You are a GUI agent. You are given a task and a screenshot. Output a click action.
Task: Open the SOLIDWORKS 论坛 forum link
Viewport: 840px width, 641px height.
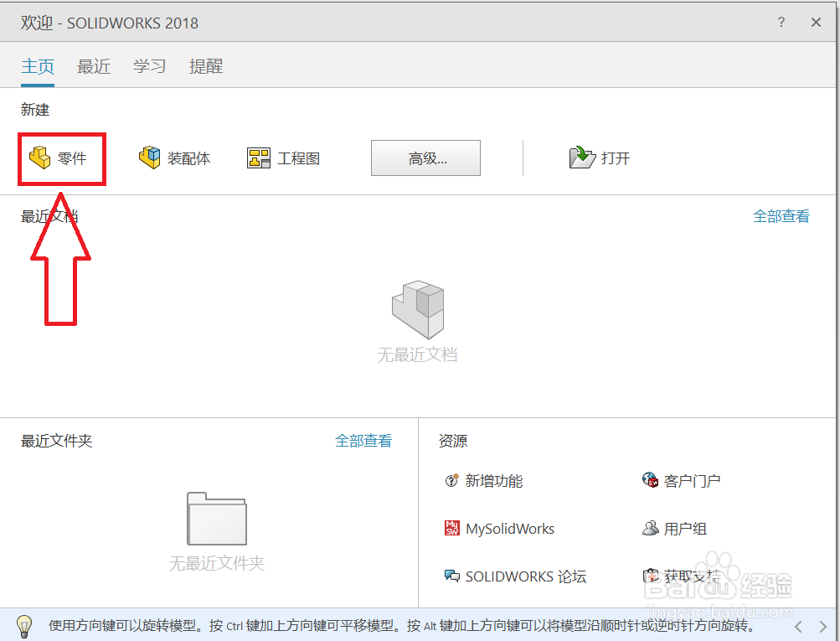pyautogui.click(x=515, y=576)
